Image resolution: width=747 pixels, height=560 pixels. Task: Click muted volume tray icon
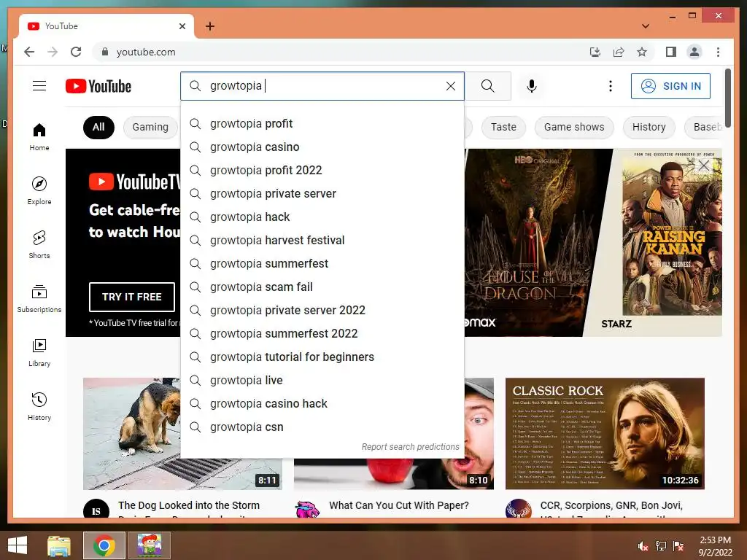(643, 546)
